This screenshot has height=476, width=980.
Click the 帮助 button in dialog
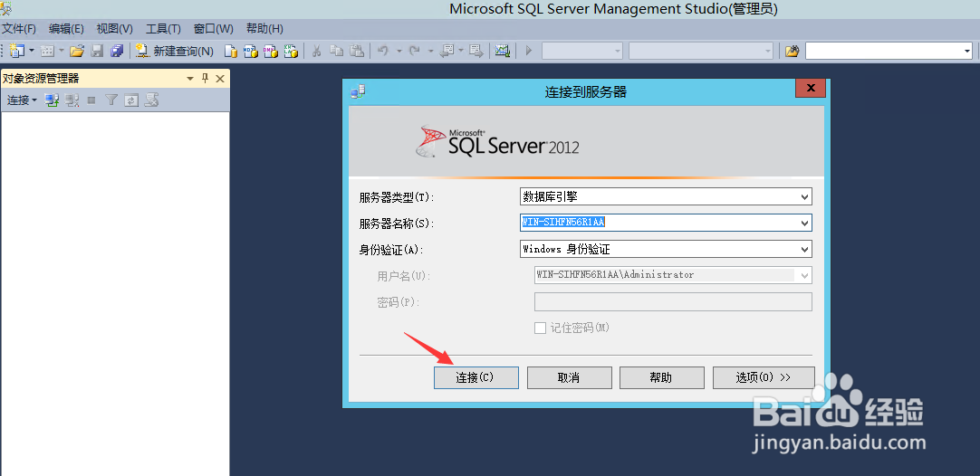(661, 377)
